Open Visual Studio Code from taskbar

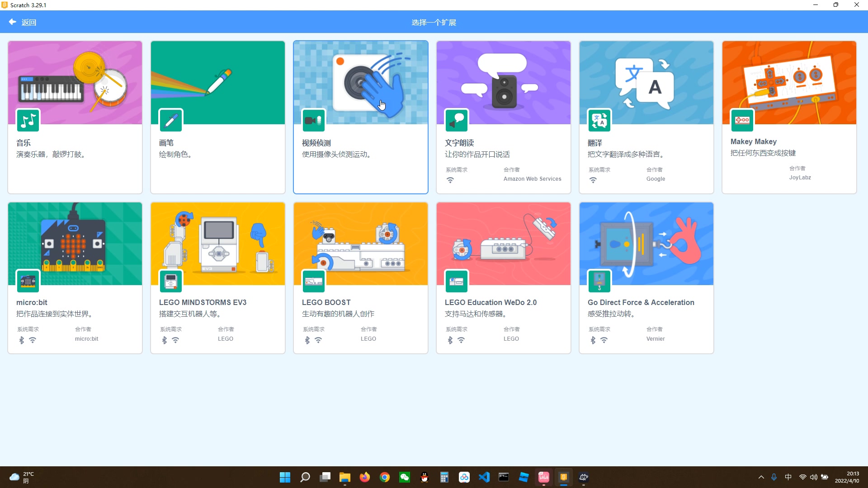[484, 477]
